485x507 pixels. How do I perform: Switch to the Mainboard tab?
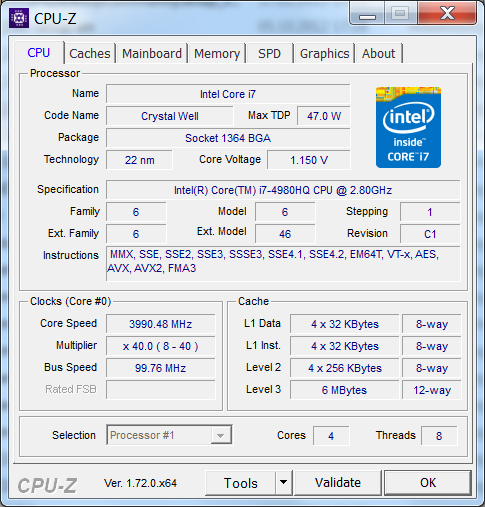click(152, 53)
